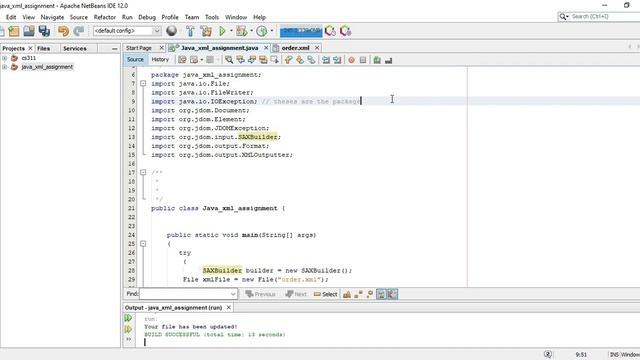Toggle the History view button
Viewport: 640px width, 360px height.
[160, 60]
